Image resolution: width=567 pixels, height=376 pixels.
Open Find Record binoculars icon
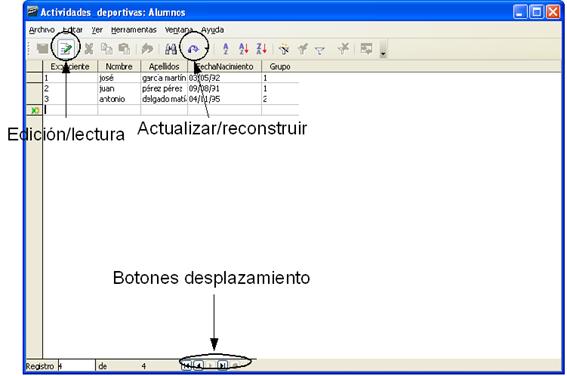tap(171, 48)
